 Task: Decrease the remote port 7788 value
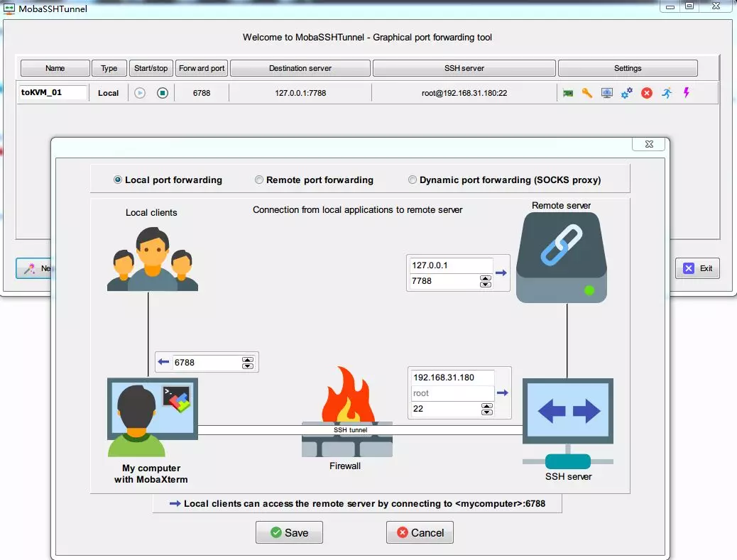pyautogui.click(x=486, y=284)
